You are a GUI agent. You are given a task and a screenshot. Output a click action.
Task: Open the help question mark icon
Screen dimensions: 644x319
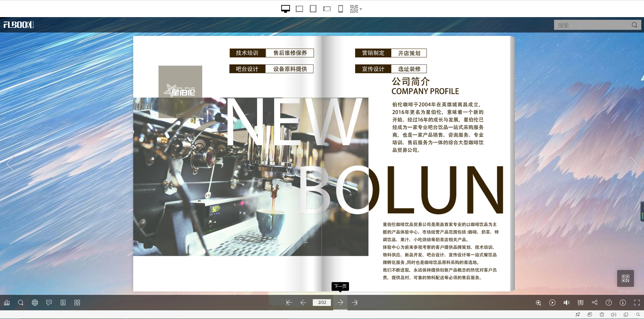[x=609, y=303]
